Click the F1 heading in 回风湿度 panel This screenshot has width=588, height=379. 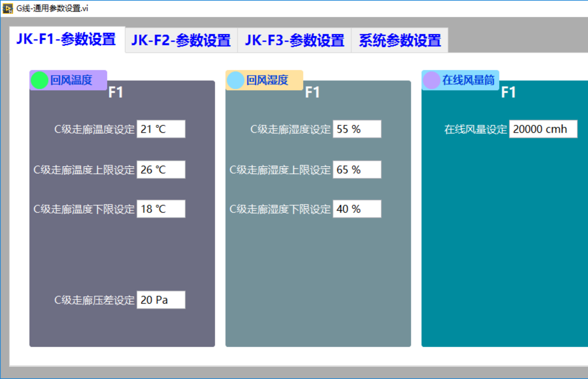tap(312, 92)
